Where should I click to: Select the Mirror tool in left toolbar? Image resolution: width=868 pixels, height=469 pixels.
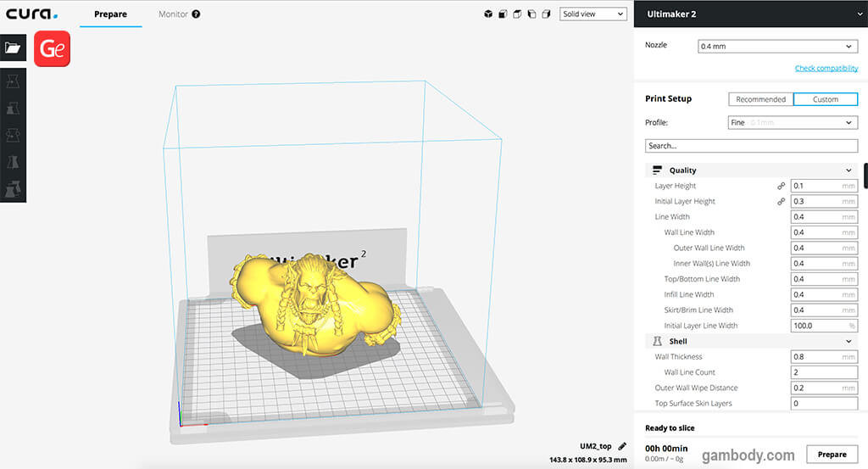(13, 163)
